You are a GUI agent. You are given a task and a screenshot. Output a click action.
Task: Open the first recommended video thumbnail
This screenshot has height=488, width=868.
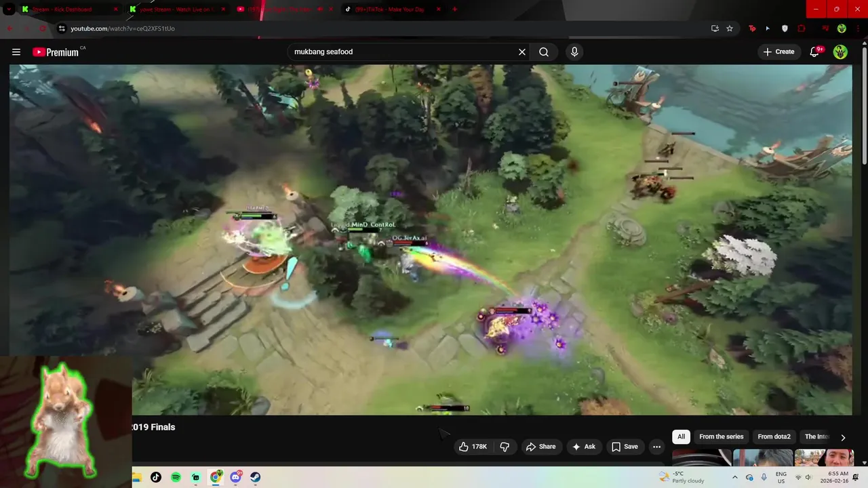tap(701, 457)
